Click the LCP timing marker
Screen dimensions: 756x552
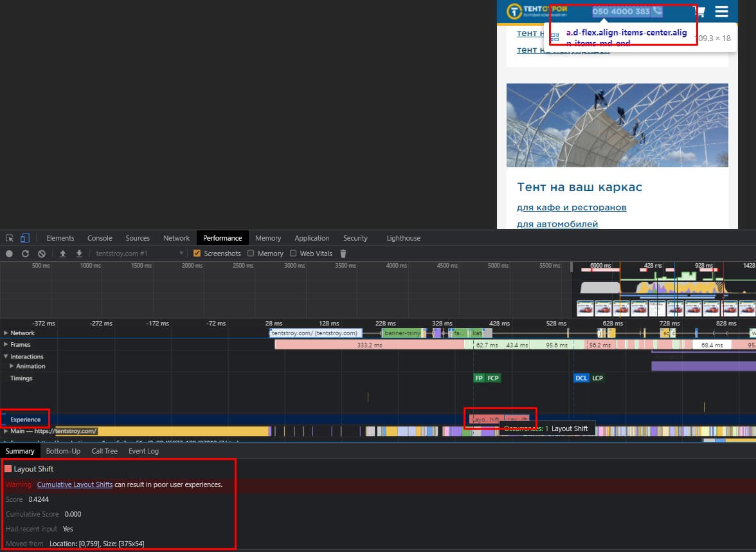tap(597, 378)
